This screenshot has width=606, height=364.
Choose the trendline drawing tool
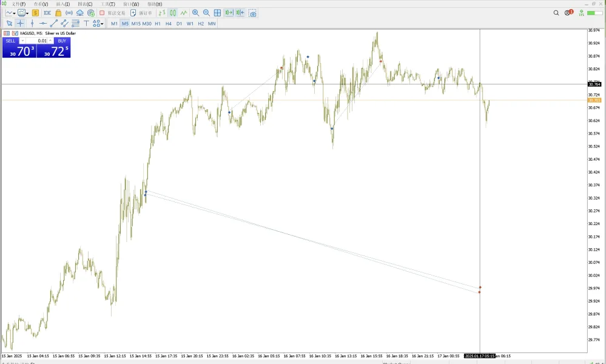click(54, 24)
